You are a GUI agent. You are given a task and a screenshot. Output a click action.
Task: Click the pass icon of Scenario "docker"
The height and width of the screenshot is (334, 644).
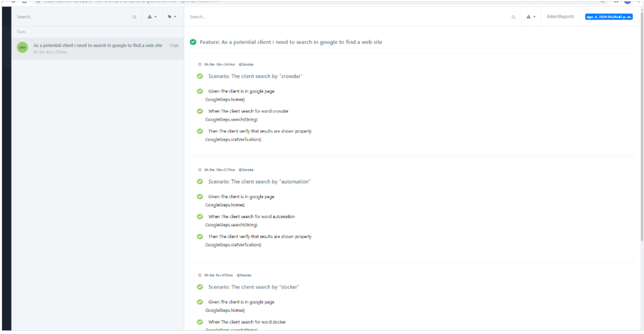click(x=200, y=287)
